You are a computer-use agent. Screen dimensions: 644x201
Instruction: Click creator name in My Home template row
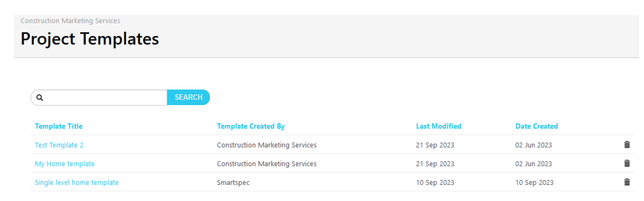coord(267,164)
